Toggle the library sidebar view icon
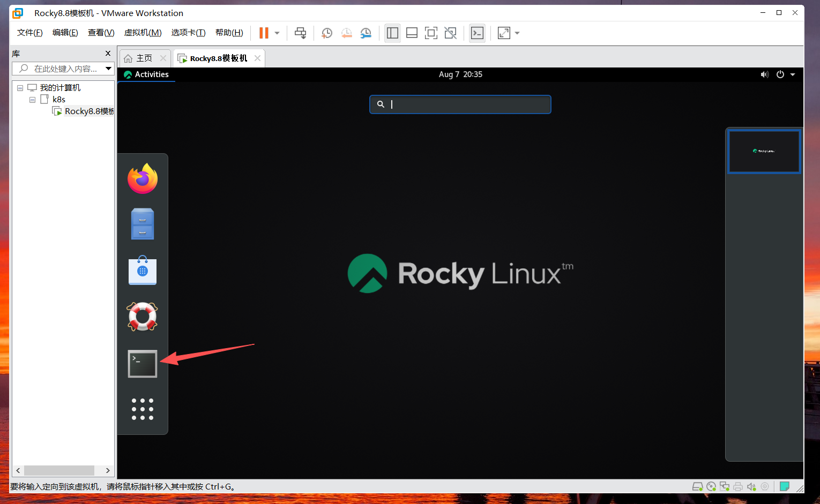 [393, 33]
